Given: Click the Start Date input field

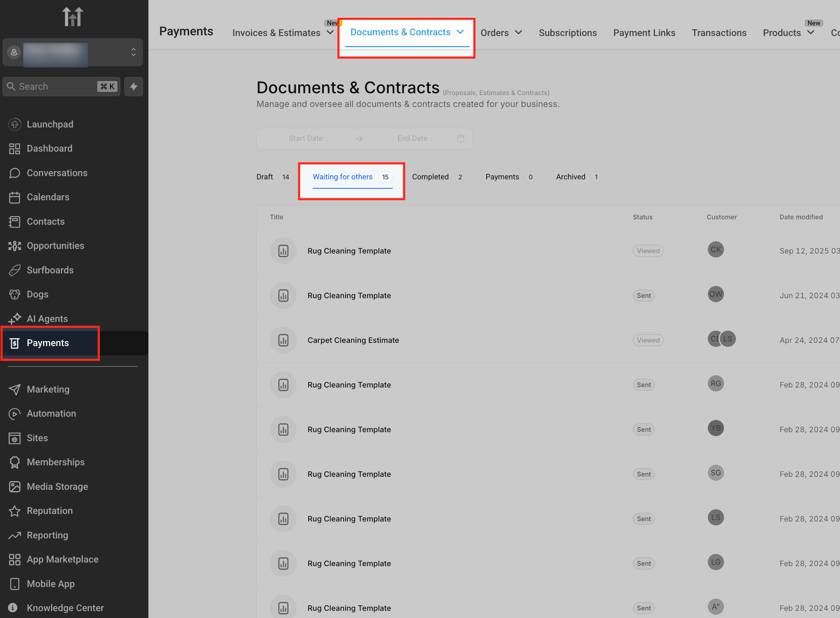Looking at the screenshot, I should pyautogui.click(x=305, y=138).
